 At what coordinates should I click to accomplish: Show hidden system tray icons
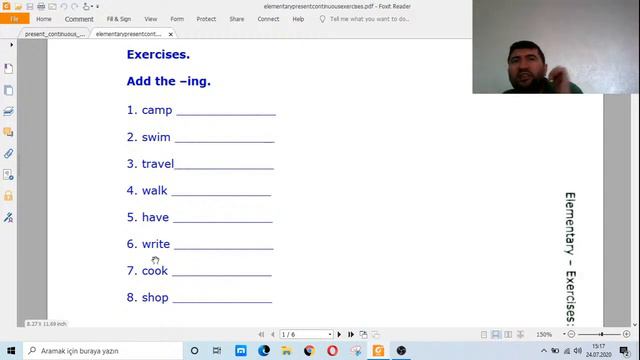click(x=544, y=351)
